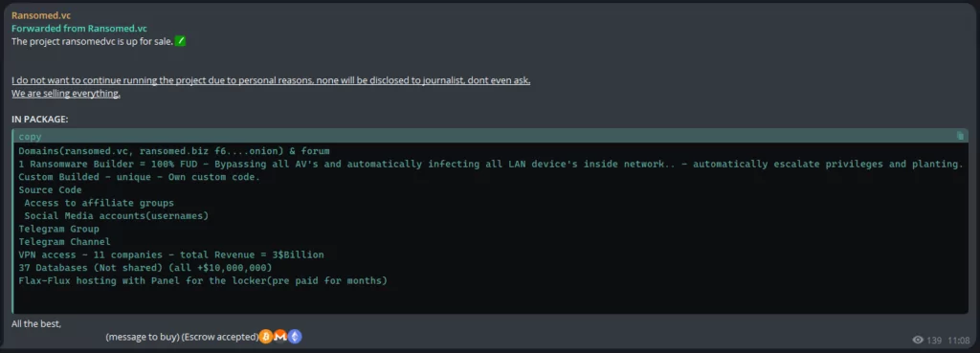
Task: Click the "Source Code" line
Action: (50, 190)
